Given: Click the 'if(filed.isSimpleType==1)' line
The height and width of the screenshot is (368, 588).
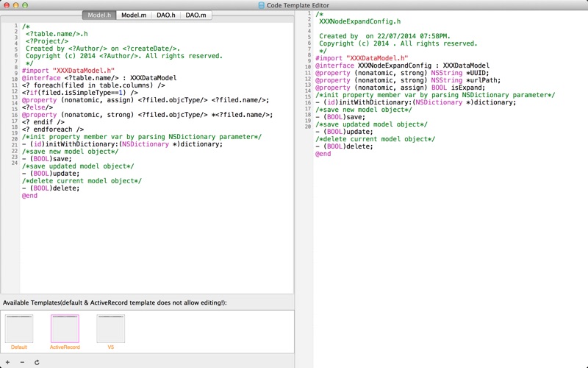Looking at the screenshot, I should coord(80,93).
